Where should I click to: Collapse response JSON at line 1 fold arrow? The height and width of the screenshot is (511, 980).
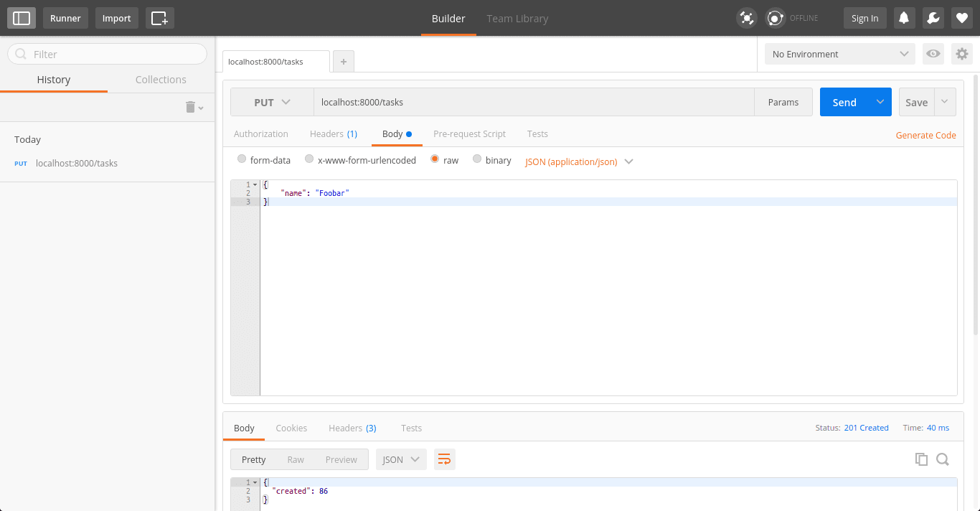pos(255,482)
